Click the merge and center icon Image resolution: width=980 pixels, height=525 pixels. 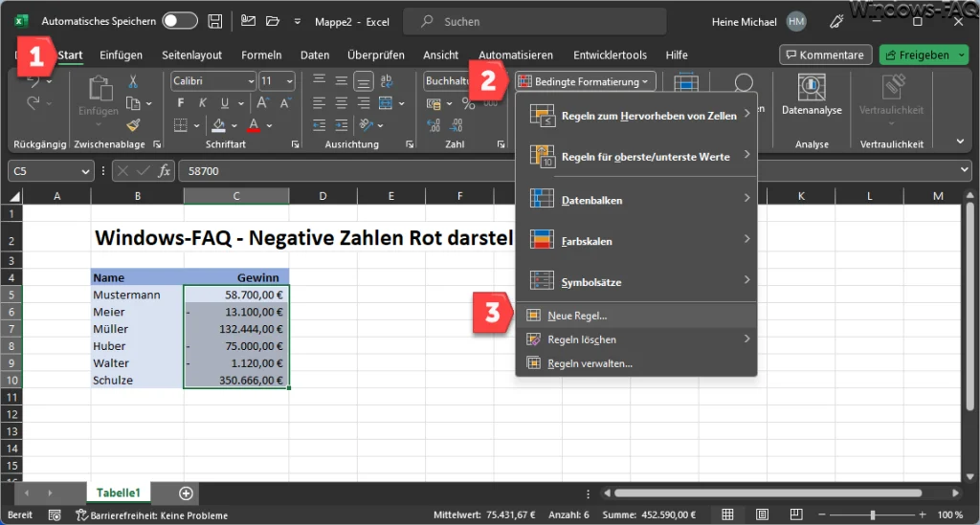pos(386,103)
